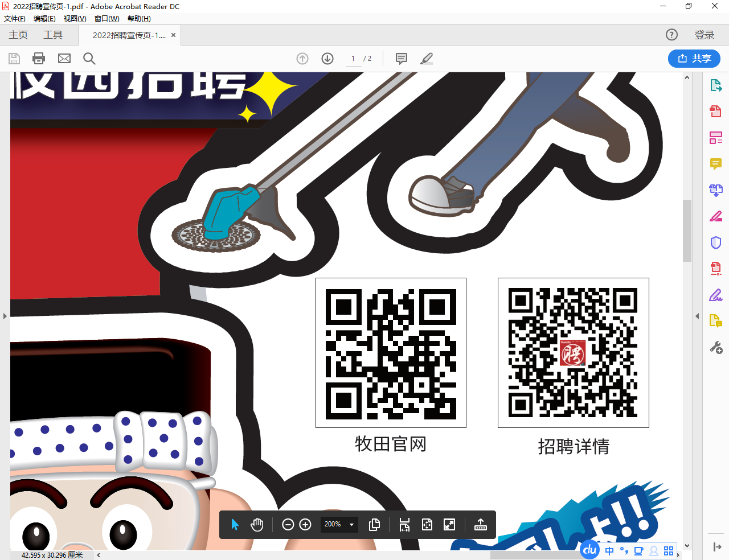Open the 文件 menu

[15, 19]
